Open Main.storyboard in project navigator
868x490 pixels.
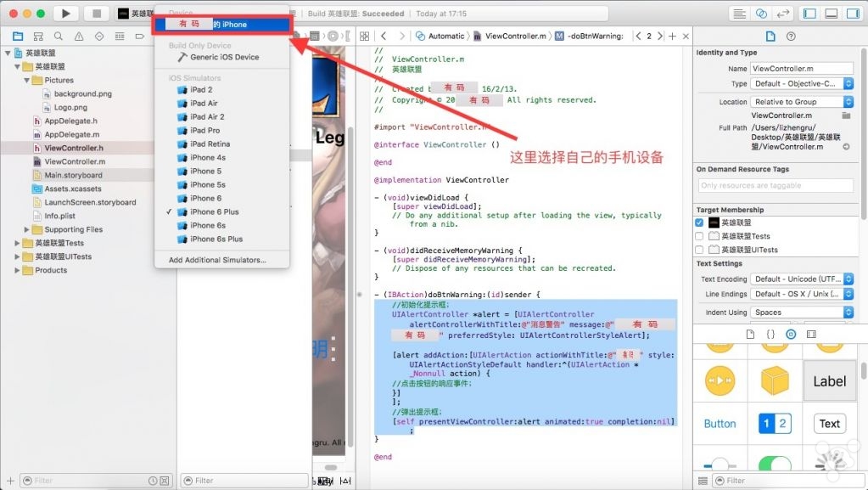[x=73, y=175]
